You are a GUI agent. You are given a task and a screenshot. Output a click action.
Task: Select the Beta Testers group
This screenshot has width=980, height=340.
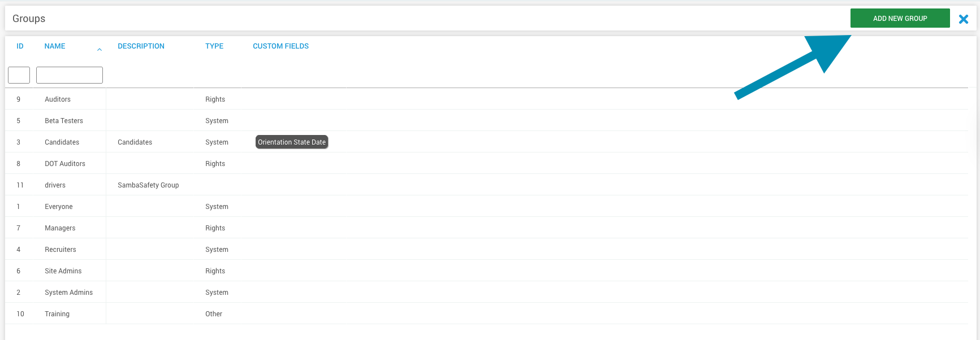tap(64, 121)
